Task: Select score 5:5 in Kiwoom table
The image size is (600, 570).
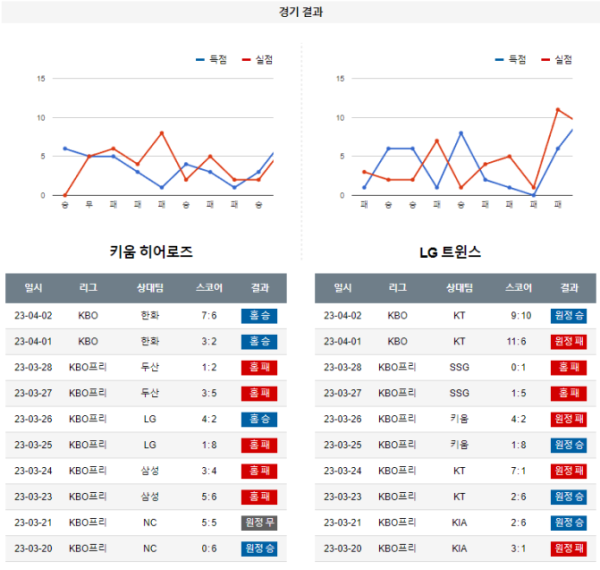Action: coord(209,523)
